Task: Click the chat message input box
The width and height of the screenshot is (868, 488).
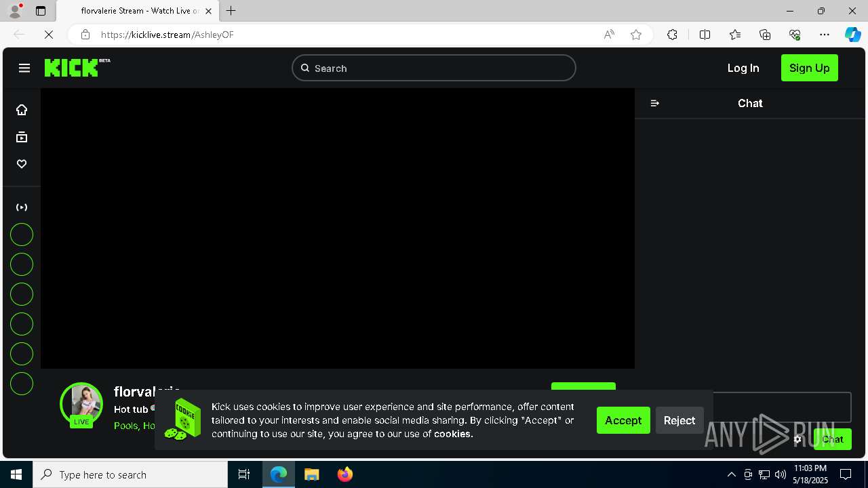Action: 782,407
